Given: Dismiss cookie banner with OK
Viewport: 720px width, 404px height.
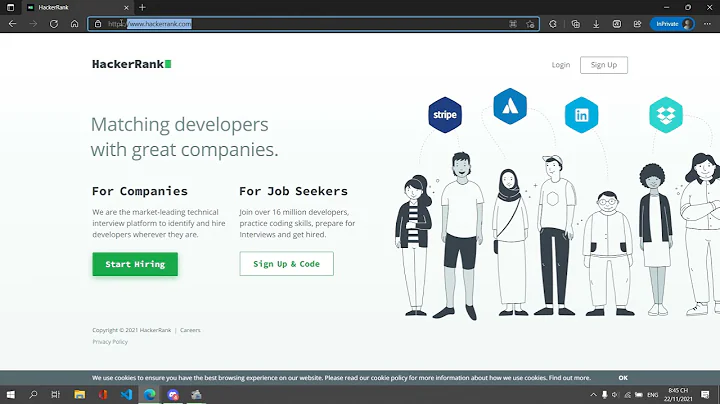Looking at the screenshot, I should tap(623, 378).
